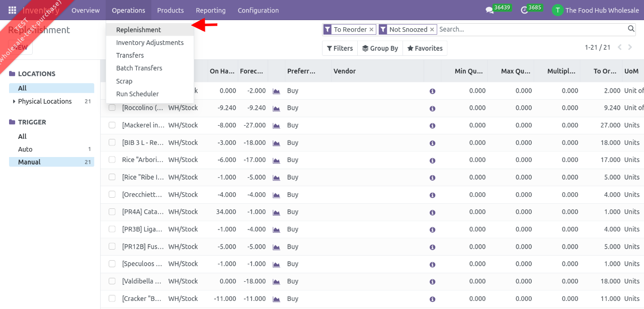Select the PR12B row checkbox
The height and width of the screenshot is (309, 644).
(112, 247)
